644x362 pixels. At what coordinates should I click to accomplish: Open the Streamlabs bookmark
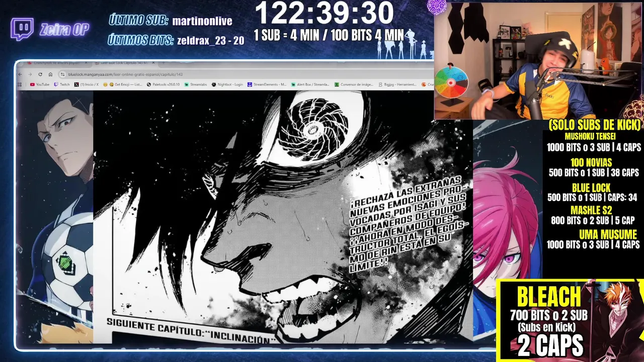196,84
